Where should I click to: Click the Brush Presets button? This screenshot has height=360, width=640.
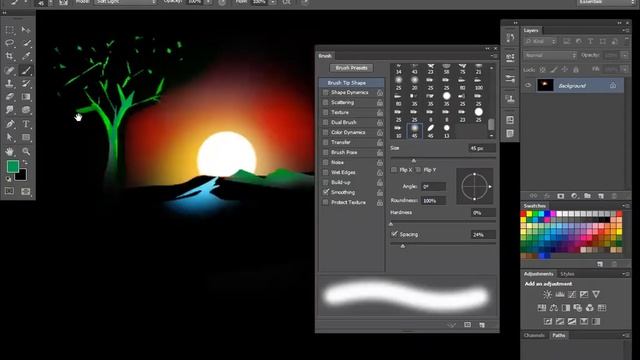tap(351, 68)
